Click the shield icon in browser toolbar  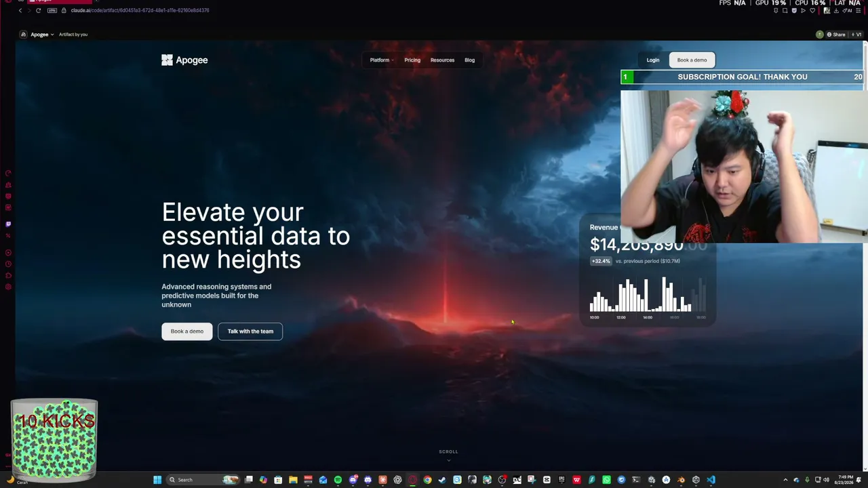click(x=794, y=10)
